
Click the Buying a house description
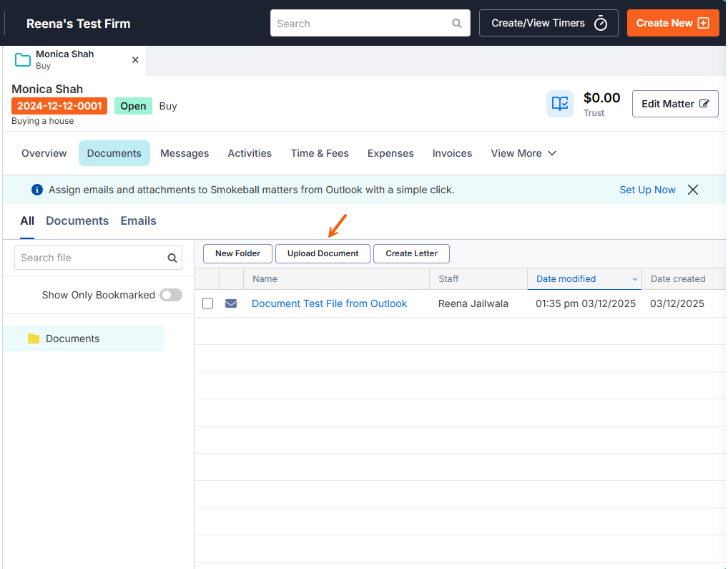43,121
